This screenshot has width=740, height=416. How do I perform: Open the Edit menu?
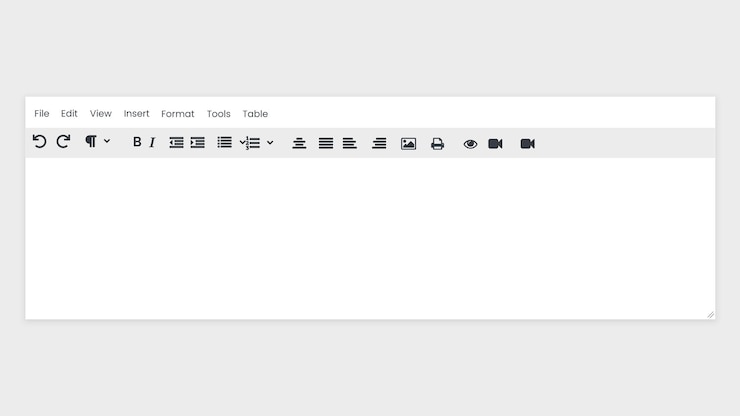69,113
